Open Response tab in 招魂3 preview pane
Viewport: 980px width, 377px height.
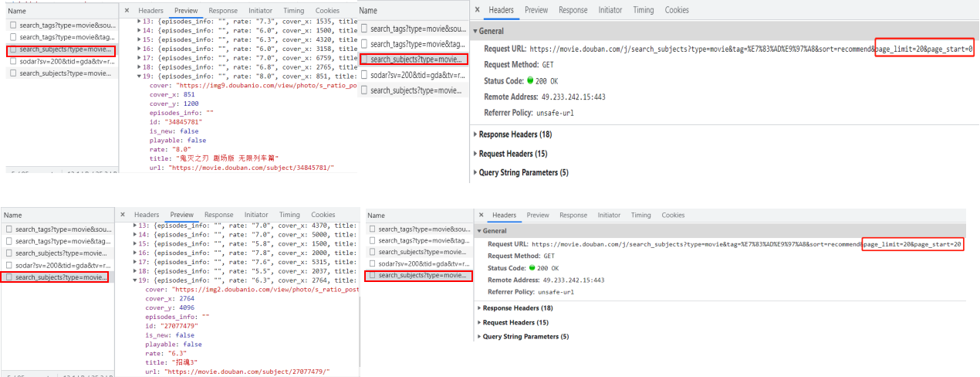(218, 215)
